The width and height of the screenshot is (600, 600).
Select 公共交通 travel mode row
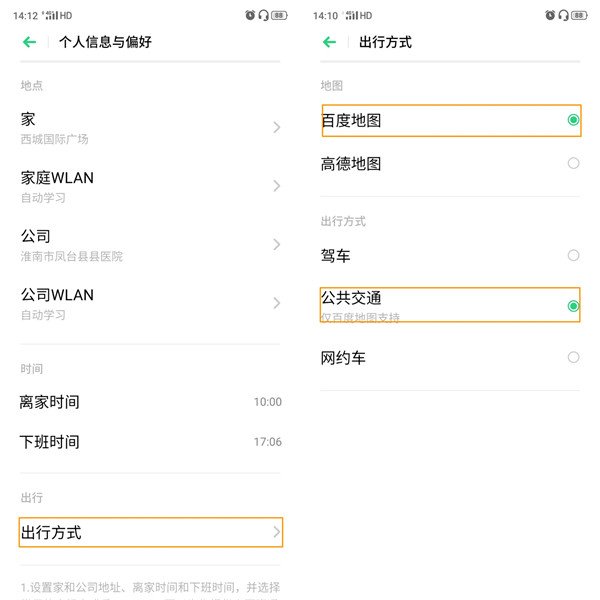450,305
